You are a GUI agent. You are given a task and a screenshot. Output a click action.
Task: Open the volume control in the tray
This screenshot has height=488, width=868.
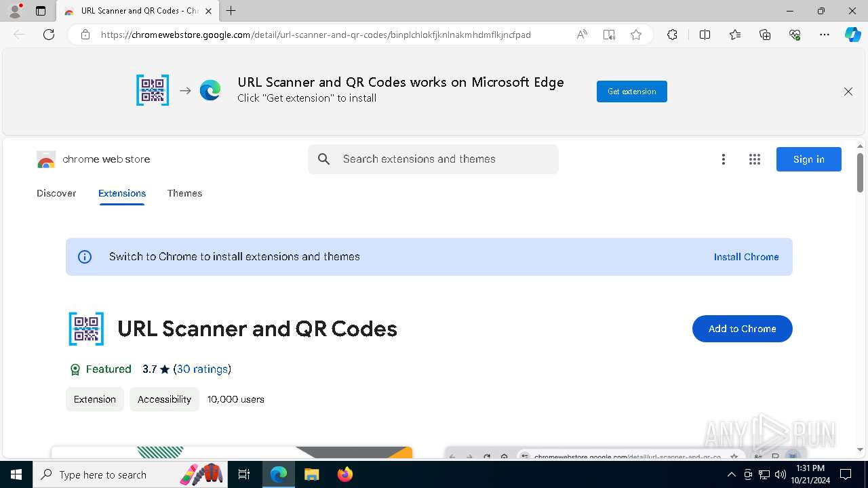pos(781,474)
